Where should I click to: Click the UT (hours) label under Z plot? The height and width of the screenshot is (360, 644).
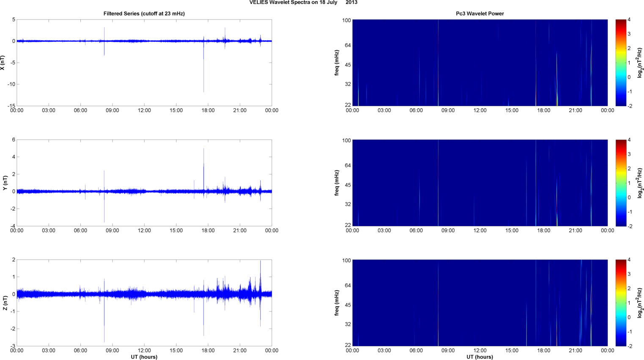(144, 357)
